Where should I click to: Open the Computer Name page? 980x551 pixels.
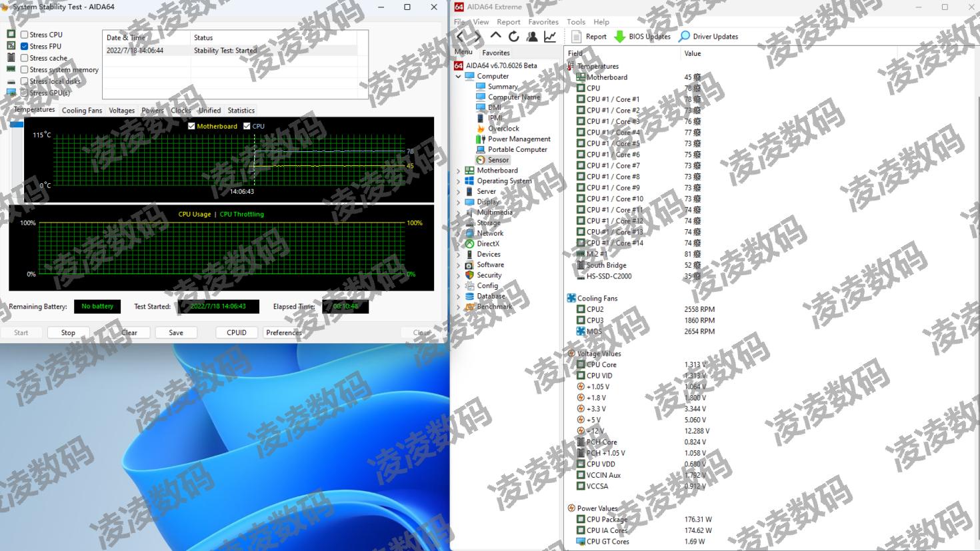508,97
